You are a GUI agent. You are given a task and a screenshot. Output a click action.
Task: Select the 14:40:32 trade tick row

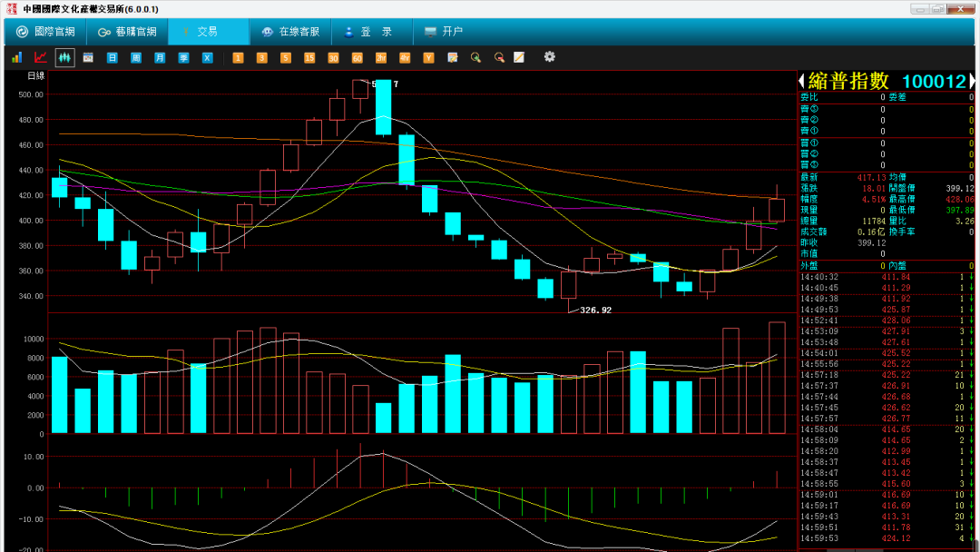tap(887, 277)
